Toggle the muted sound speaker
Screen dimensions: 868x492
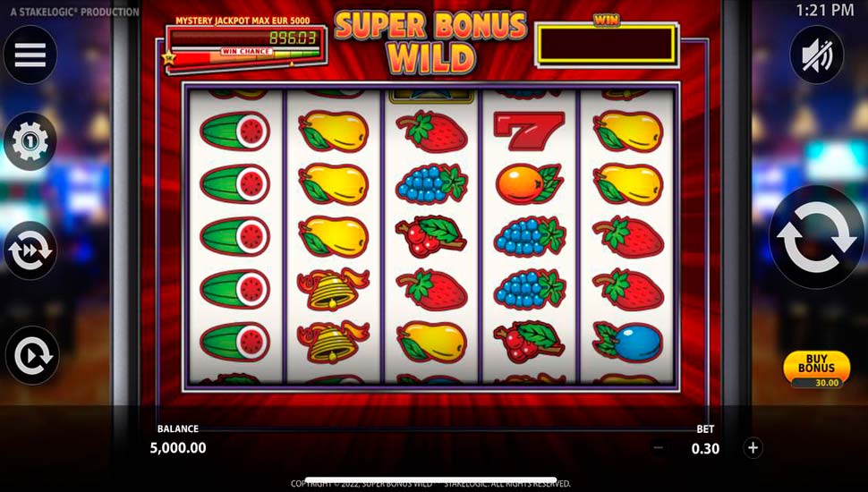tap(817, 55)
